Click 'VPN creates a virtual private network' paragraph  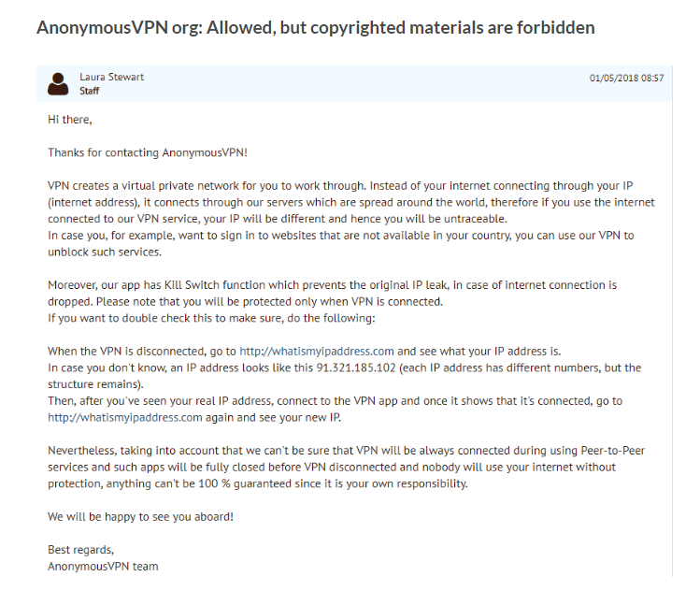click(350, 202)
